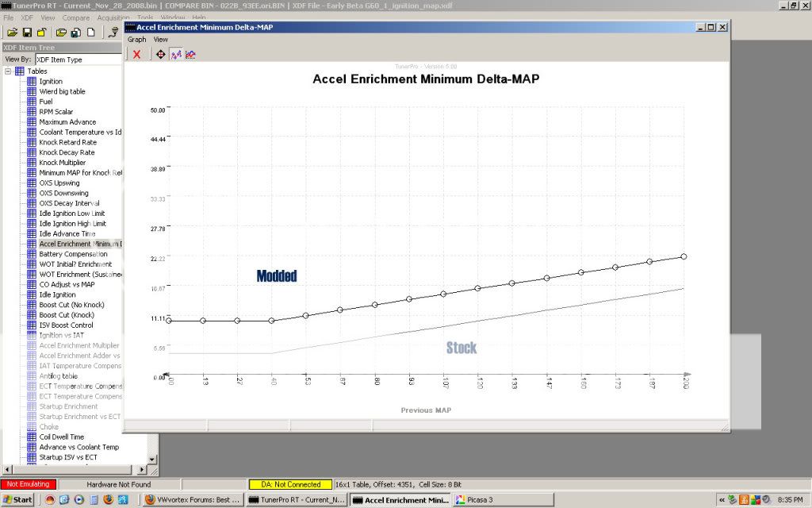Image resolution: width=812 pixels, height=508 pixels.
Task: Click the yellow padlock icon in main toolbar
Action: 41,33
